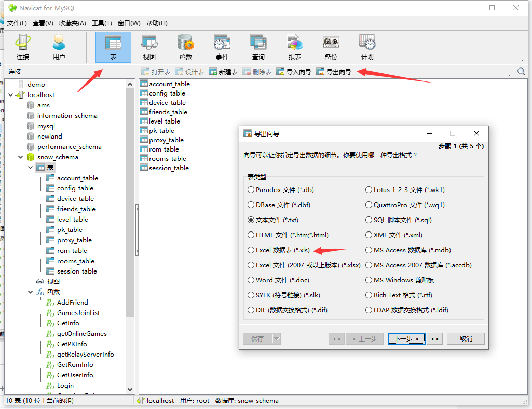Open the 计划 schedule icon
This screenshot has height=409, width=532.
[x=367, y=47]
